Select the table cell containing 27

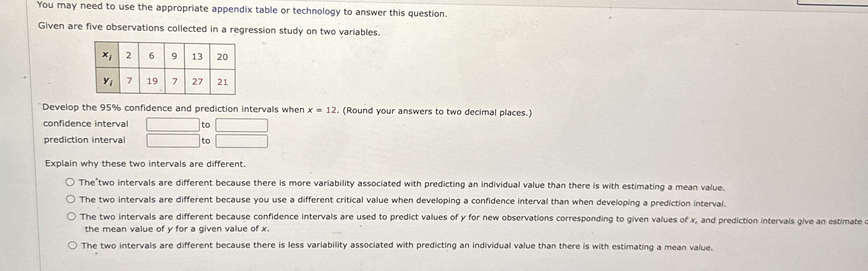pyautogui.click(x=197, y=82)
